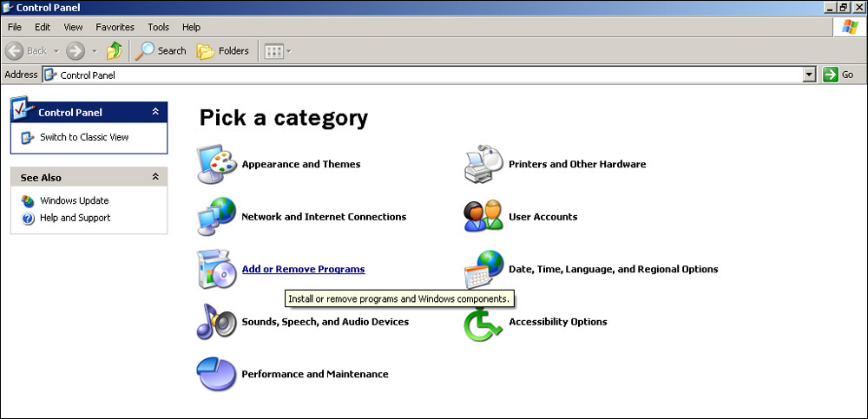Open the Accessibility Options wheelchair icon
This screenshot has width=868, height=419.
point(483,323)
